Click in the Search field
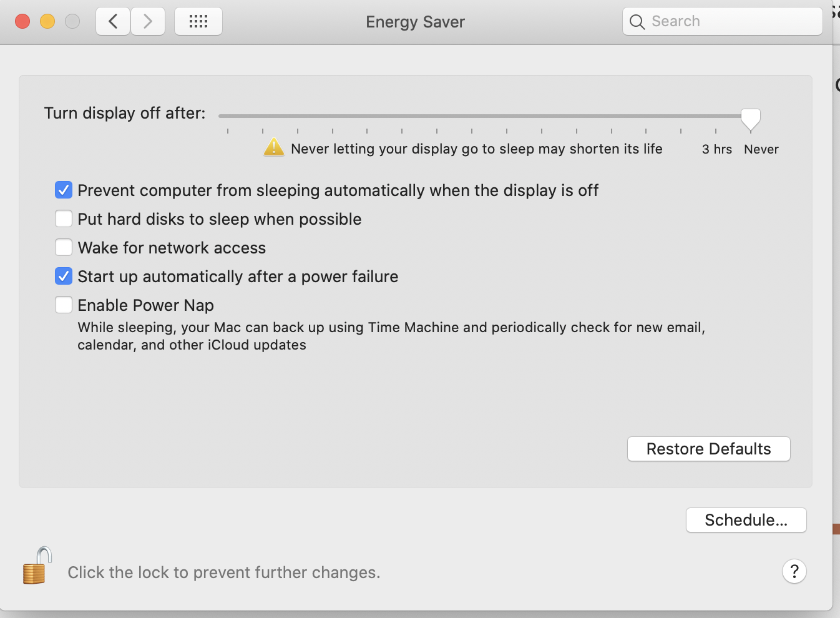840x618 pixels. pyautogui.click(x=730, y=22)
